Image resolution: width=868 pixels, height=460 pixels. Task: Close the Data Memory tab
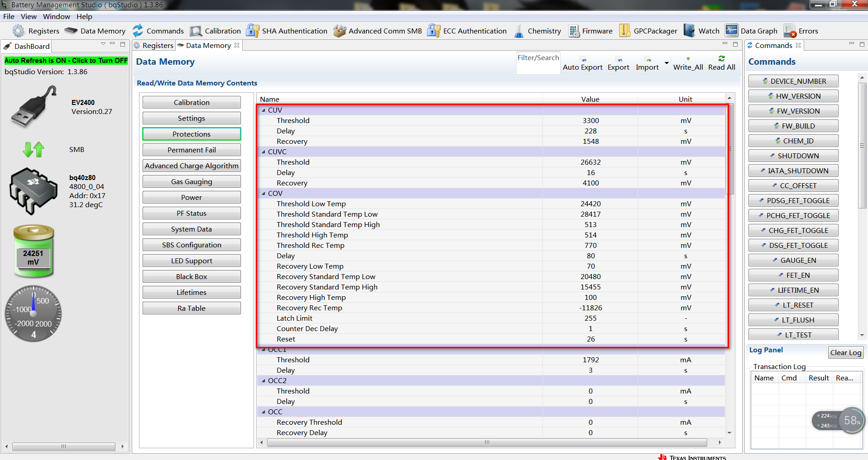tap(237, 45)
